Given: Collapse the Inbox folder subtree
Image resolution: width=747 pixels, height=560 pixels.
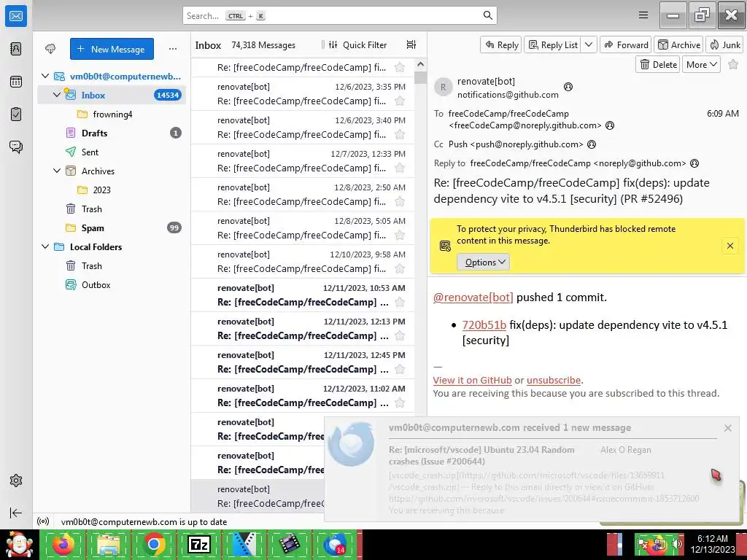Looking at the screenshot, I should click(x=57, y=95).
